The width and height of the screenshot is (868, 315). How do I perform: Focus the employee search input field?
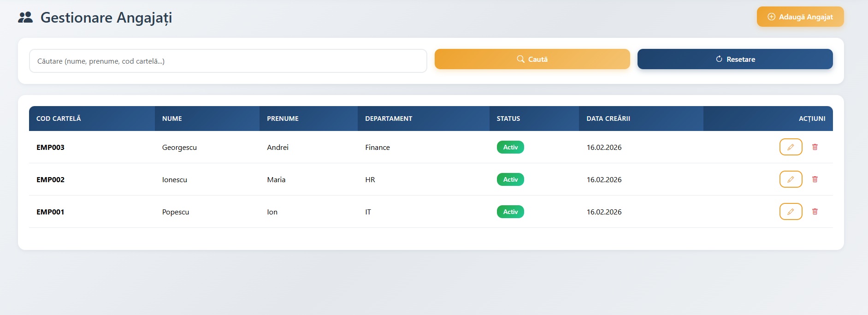(x=228, y=61)
